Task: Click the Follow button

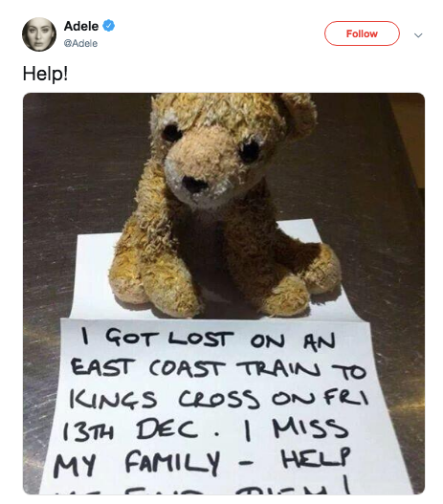Action: 362,33
